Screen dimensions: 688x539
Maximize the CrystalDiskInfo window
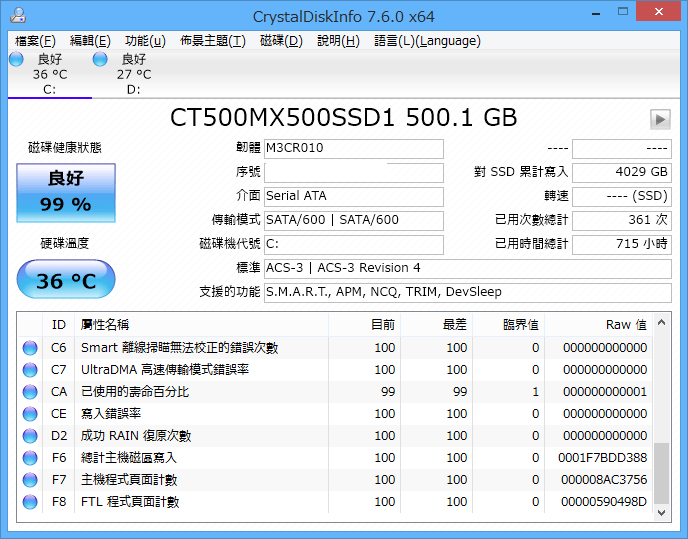[x=623, y=11]
